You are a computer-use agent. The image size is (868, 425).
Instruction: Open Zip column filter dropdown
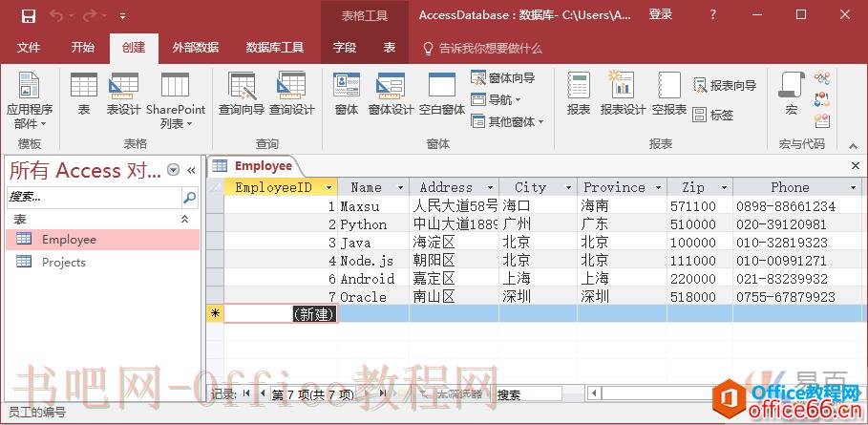(x=724, y=187)
